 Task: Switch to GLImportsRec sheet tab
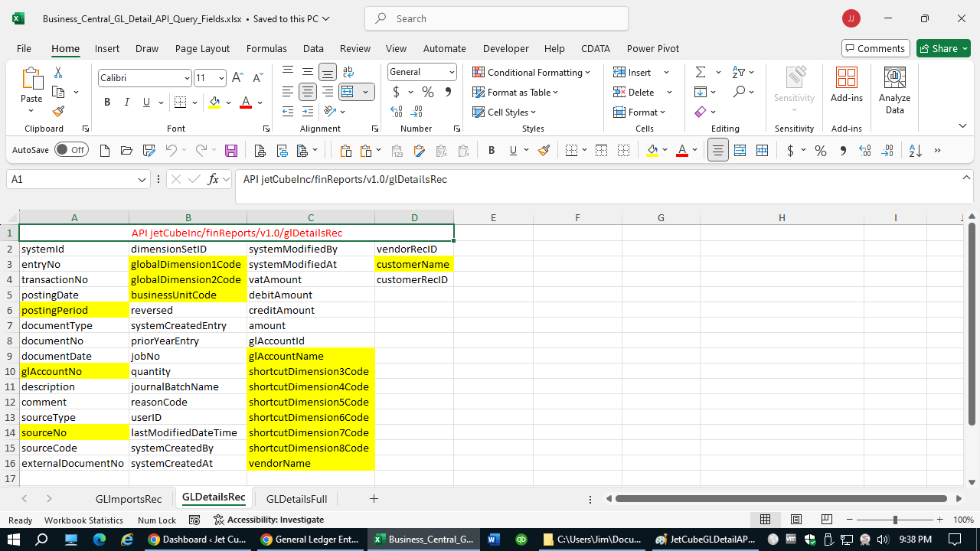tap(129, 499)
